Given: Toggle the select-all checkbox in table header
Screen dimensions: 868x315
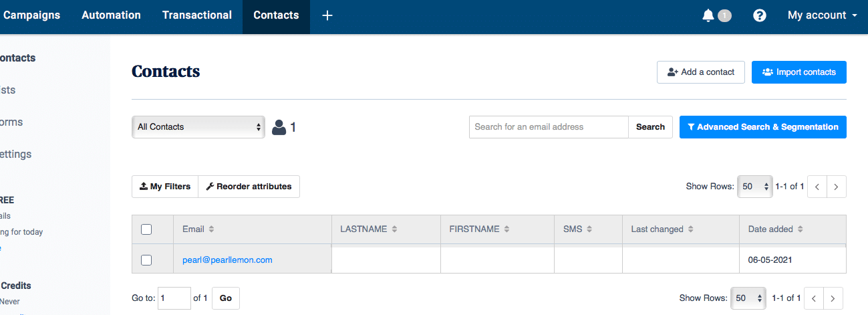Looking at the screenshot, I should 146,229.
